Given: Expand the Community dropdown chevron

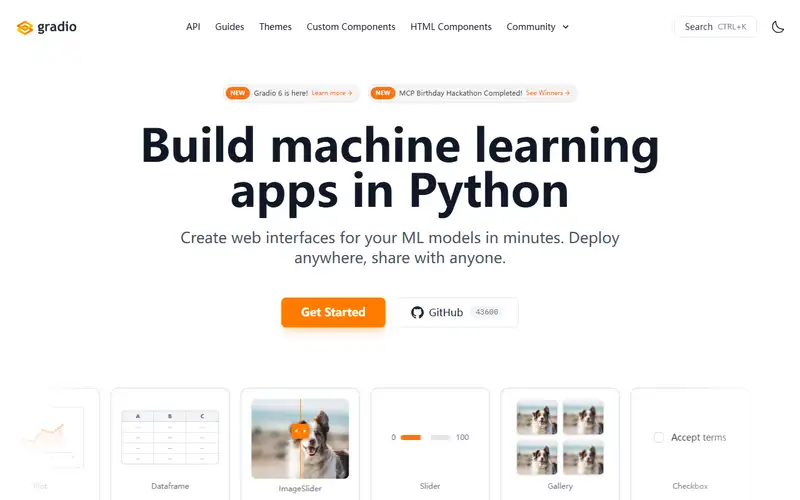Looking at the screenshot, I should pyautogui.click(x=565, y=27).
